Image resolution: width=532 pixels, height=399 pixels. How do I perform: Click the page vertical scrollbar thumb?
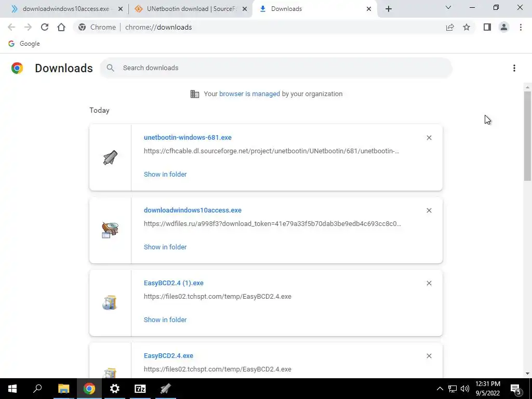click(x=527, y=136)
